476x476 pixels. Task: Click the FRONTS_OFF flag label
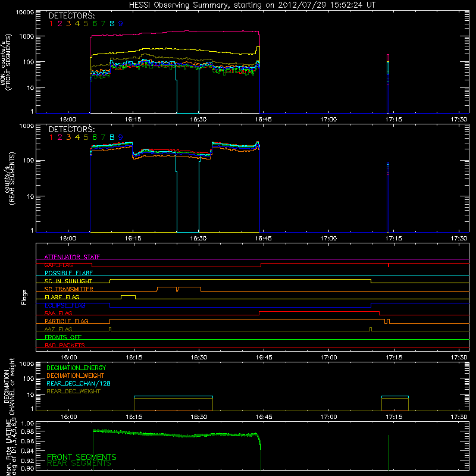63,337
